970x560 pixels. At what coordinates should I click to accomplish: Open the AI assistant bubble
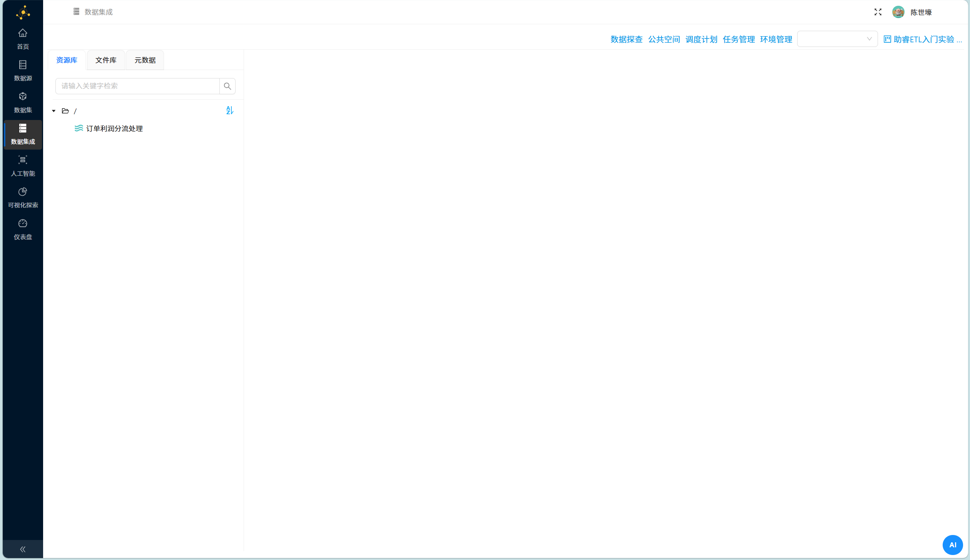[953, 545]
